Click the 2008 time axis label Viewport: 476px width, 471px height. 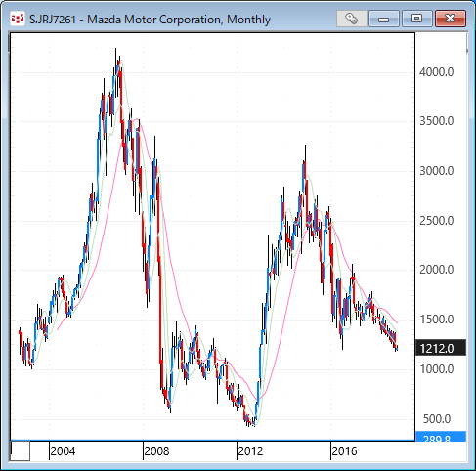click(x=156, y=451)
